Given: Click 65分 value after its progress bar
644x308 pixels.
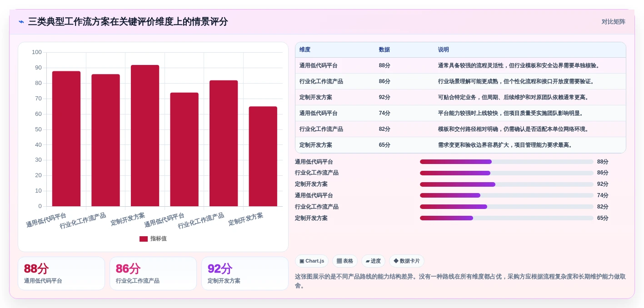Looking at the screenshot, I should (603, 218).
